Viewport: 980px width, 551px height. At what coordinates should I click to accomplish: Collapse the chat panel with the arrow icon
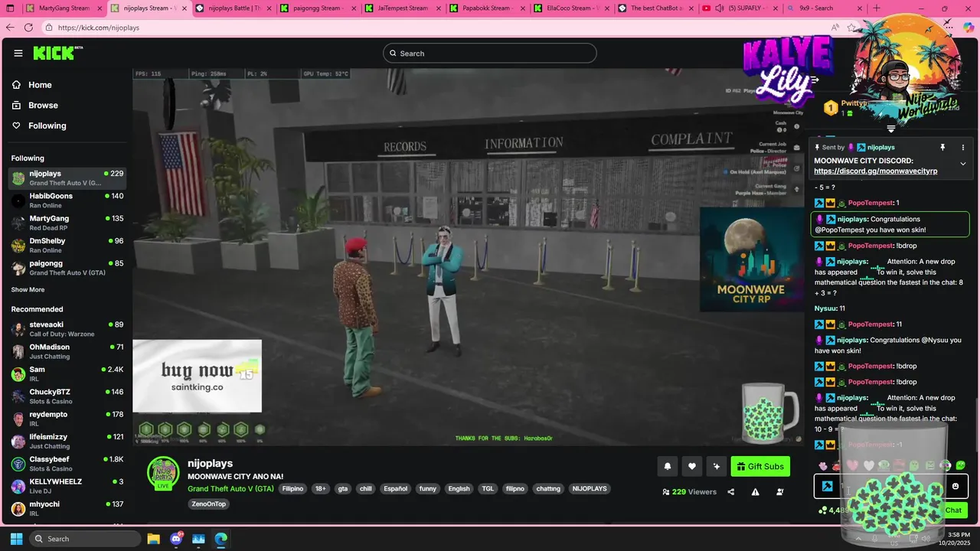point(815,79)
